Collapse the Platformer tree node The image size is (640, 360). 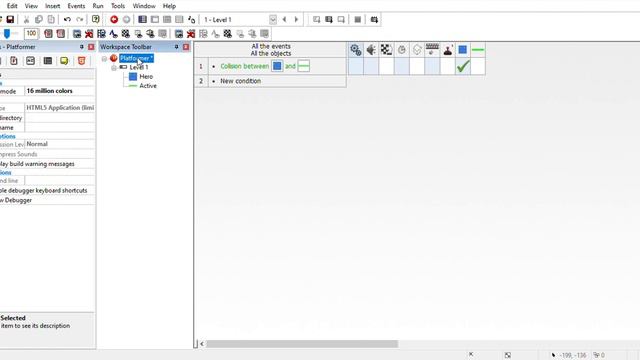[104, 59]
